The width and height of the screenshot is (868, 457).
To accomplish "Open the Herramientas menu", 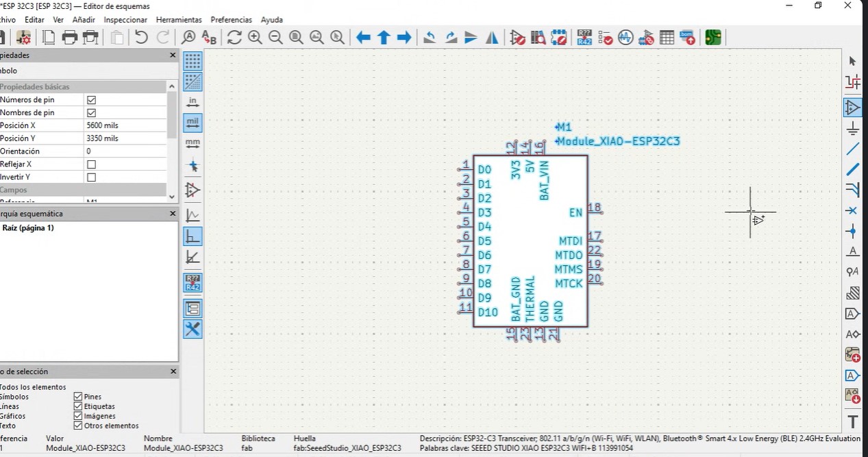I will coord(179,20).
